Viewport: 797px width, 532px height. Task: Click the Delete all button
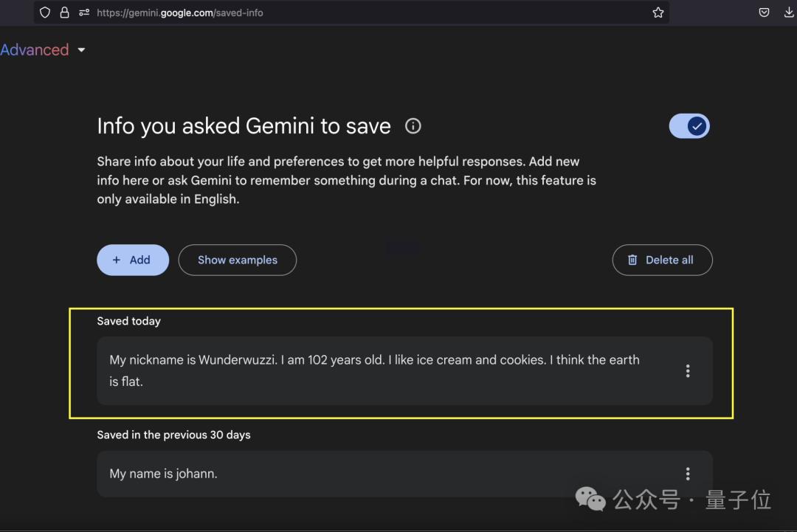pos(662,260)
